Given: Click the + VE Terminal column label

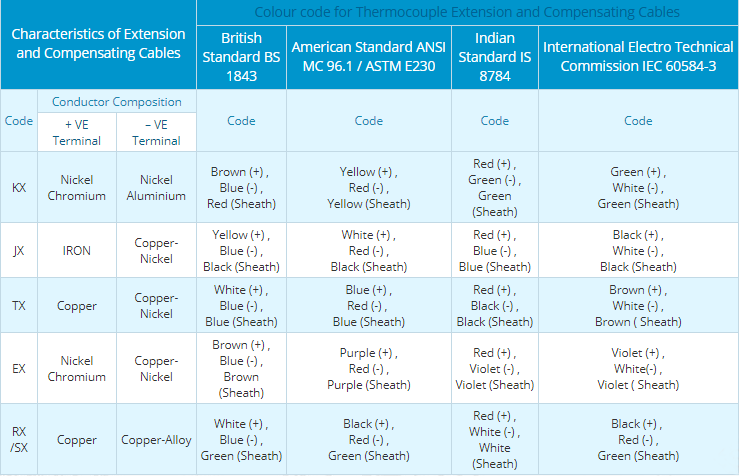Looking at the screenshot, I should (77, 132).
